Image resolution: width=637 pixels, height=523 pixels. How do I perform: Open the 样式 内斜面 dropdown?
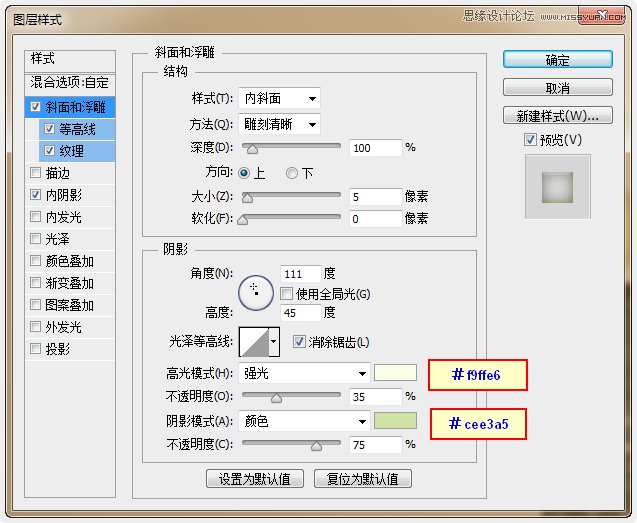click(279, 98)
